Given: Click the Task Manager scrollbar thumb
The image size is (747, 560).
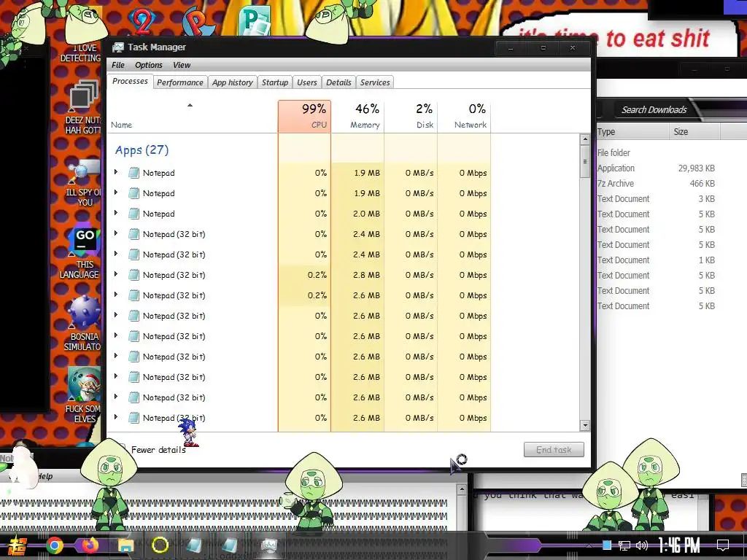Looking at the screenshot, I should (x=585, y=161).
